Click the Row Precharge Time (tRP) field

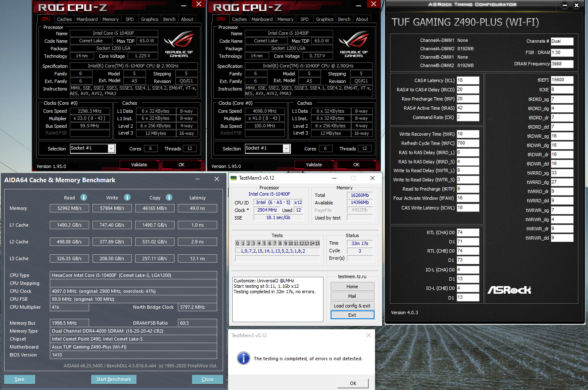click(468, 99)
